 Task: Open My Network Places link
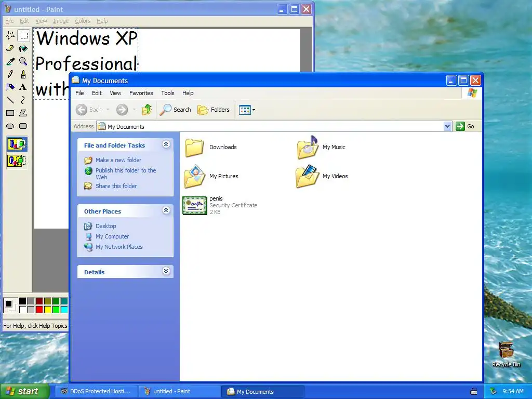(119, 247)
